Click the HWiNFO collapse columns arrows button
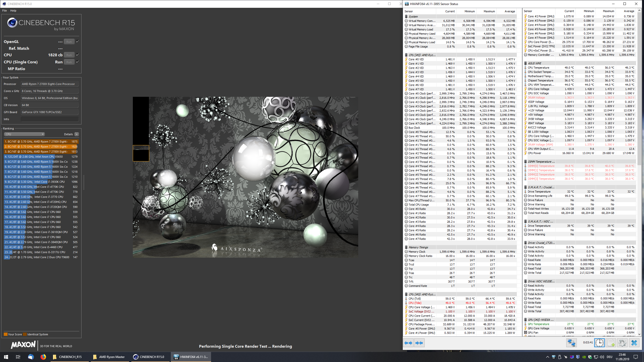 coord(419,343)
